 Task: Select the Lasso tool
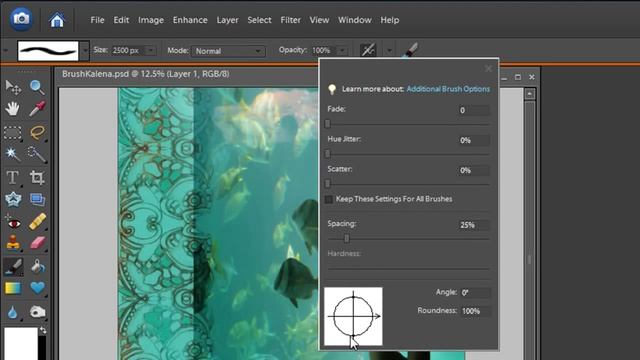pyautogui.click(x=37, y=133)
